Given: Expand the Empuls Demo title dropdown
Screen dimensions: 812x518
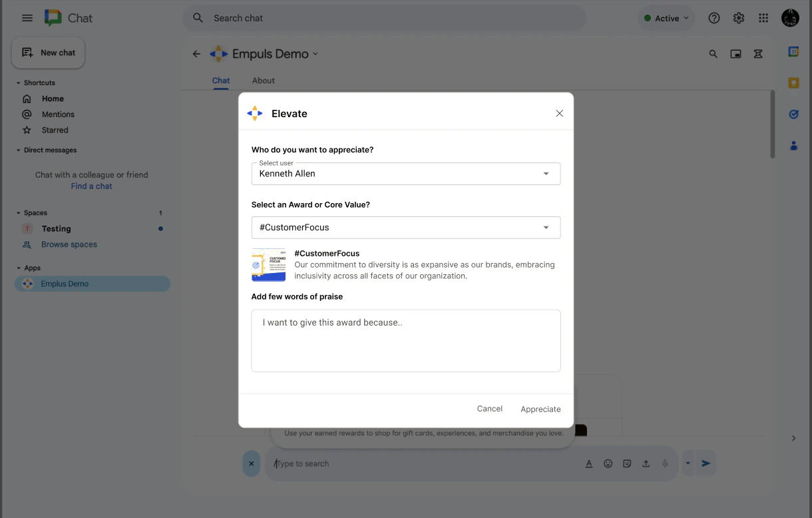Looking at the screenshot, I should click(x=315, y=54).
